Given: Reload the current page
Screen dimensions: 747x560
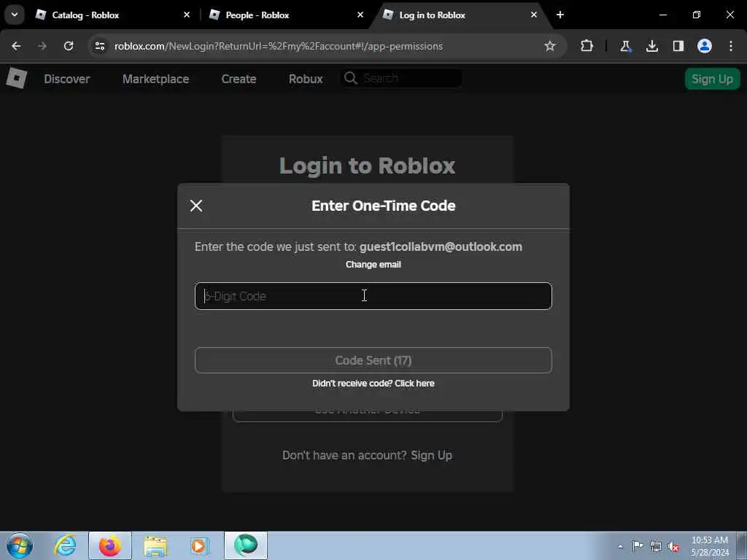Looking at the screenshot, I should click(x=69, y=46).
